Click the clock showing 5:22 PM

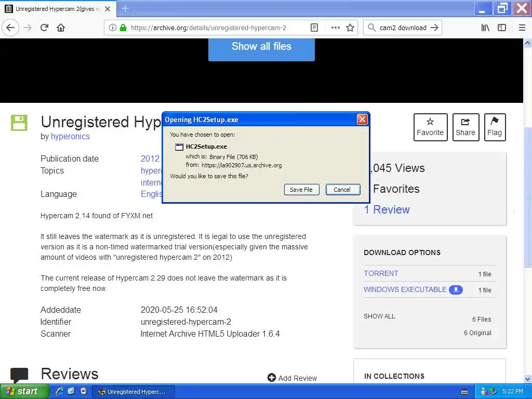tap(513, 392)
